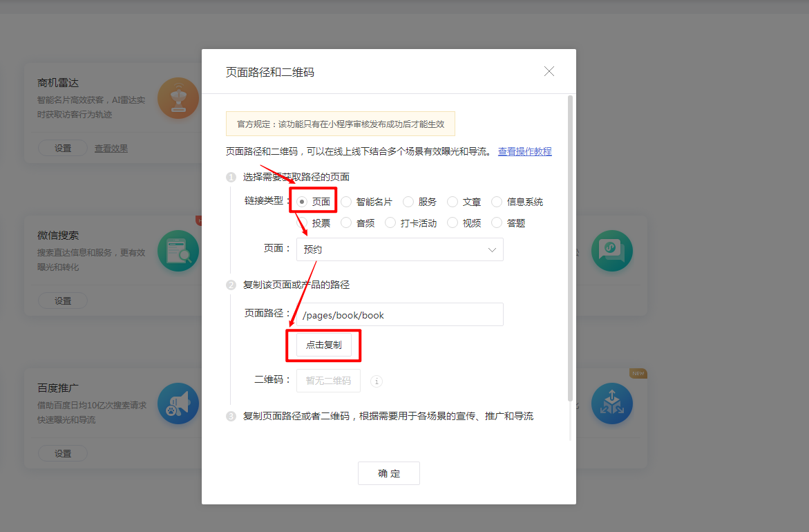Click the blue icon with NEW badge
Image resolution: width=809 pixels, height=532 pixels.
[x=612, y=403]
